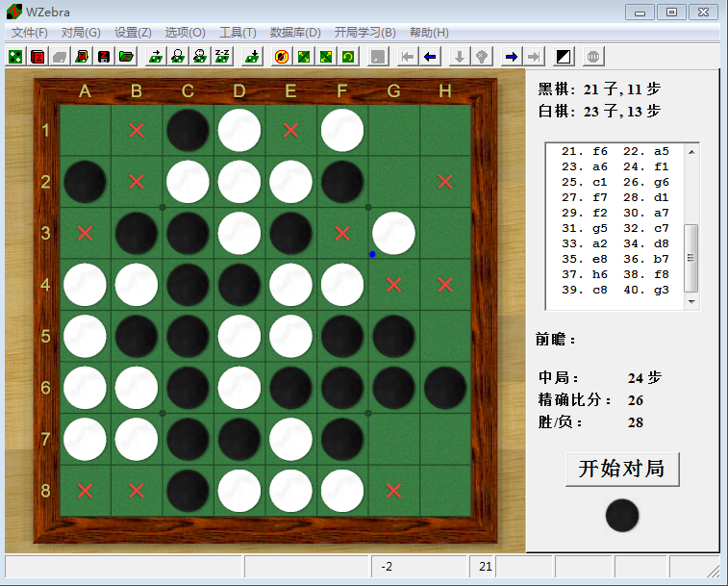Click the black-white diagonal swap icon
Viewport: 728px width, 586px height.
pos(564,57)
